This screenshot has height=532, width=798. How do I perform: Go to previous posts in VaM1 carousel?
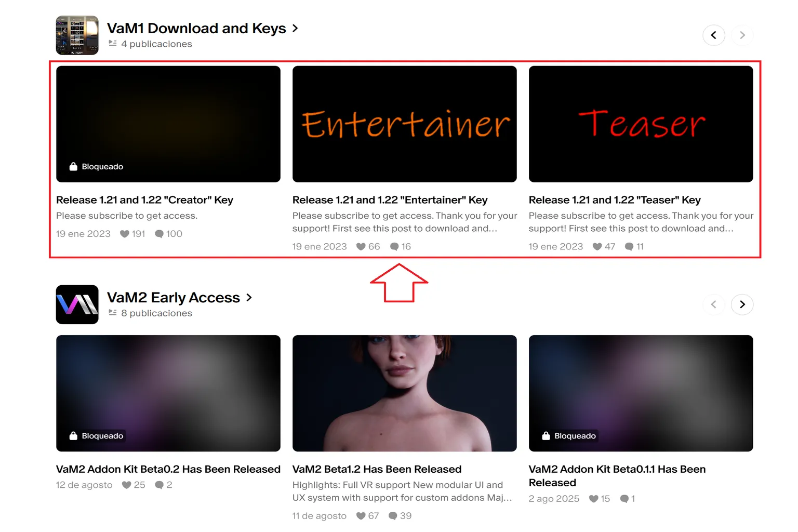(714, 35)
